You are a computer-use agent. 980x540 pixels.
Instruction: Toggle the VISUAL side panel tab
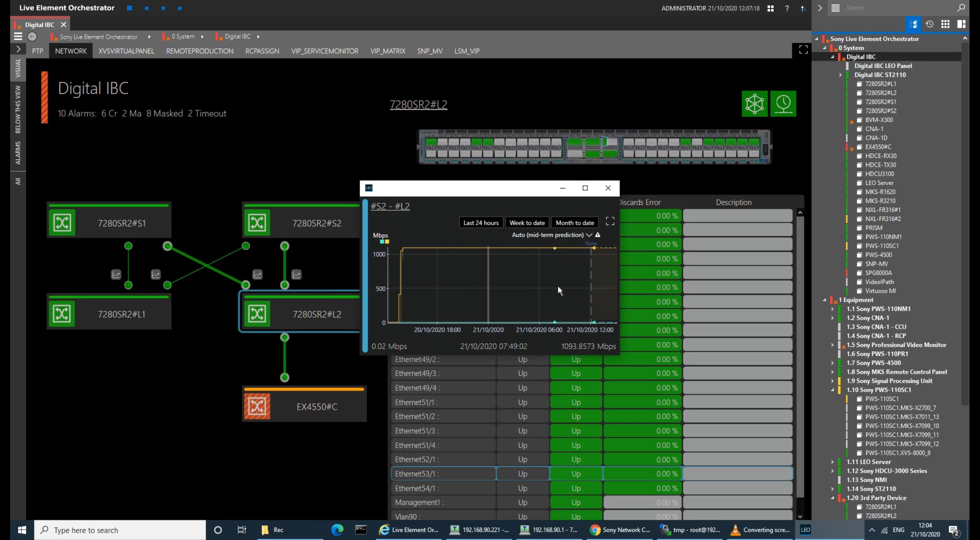[x=18, y=68]
